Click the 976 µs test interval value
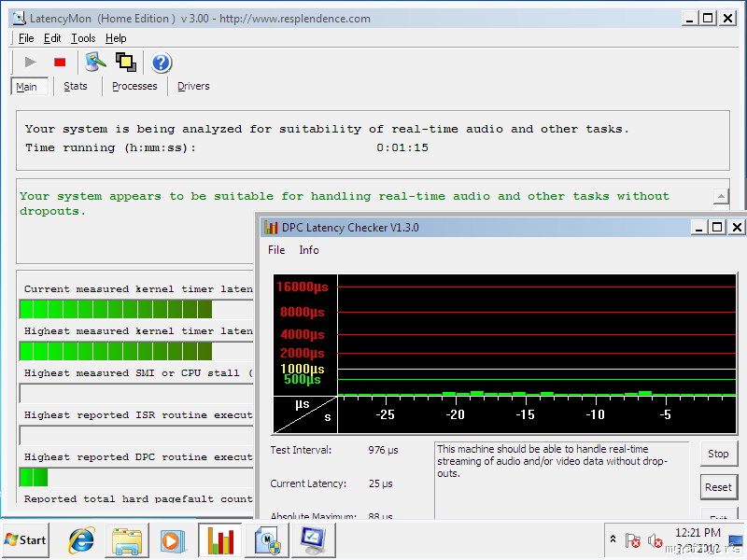The width and height of the screenshot is (747, 560). pos(383,450)
